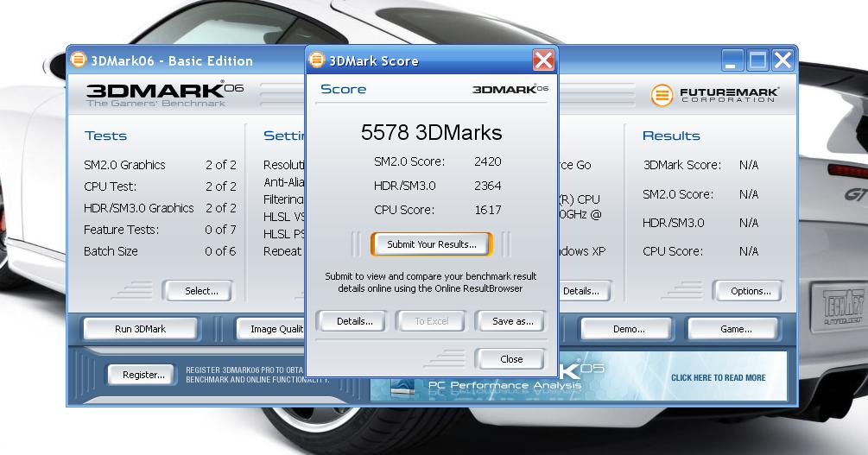Image resolution: width=868 pixels, height=455 pixels.
Task: Click Save as... in Score dialog
Action: point(513,321)
